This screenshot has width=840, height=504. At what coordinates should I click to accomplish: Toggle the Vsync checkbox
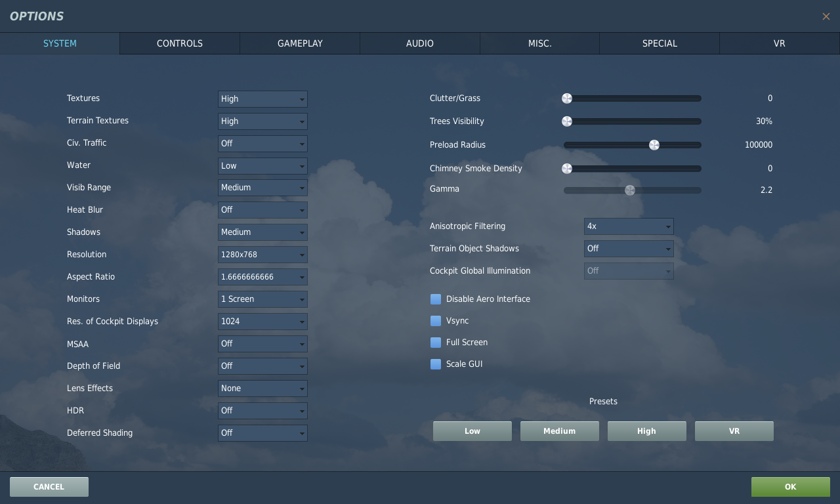click(436, 321)
